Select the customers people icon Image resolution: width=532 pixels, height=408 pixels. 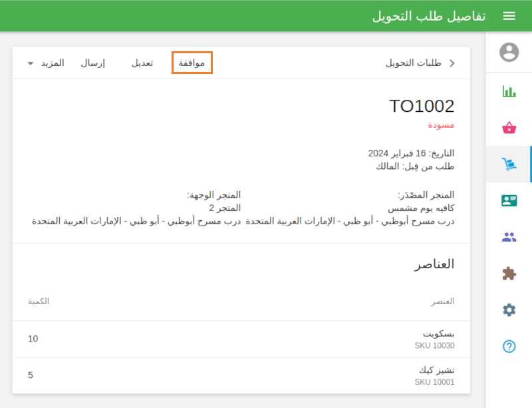point(508,236)
